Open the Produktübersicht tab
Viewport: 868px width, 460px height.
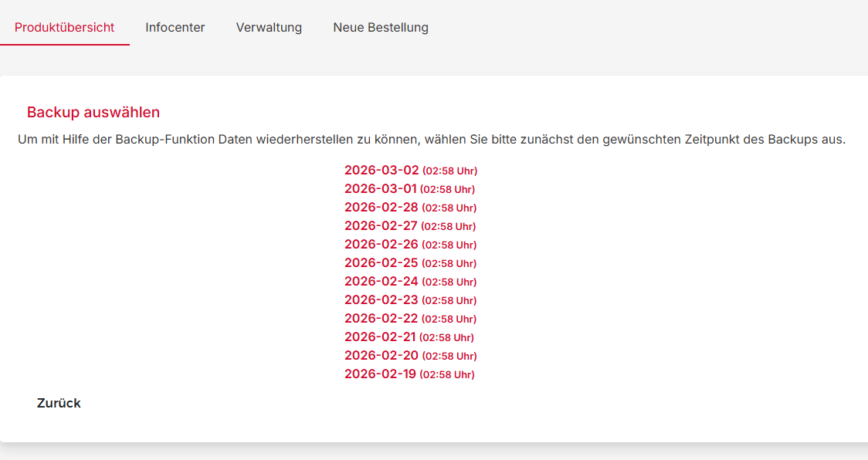click(x=64, y=28)
